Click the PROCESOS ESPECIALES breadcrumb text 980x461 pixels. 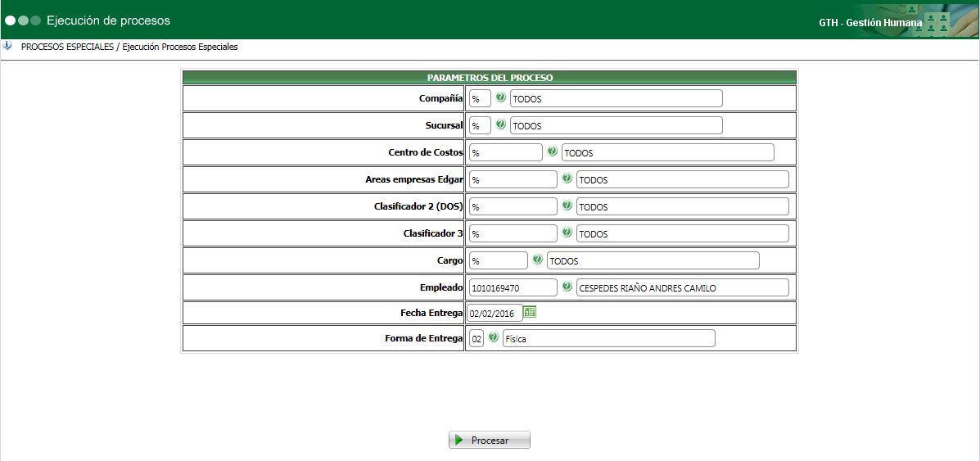point(67,47)
